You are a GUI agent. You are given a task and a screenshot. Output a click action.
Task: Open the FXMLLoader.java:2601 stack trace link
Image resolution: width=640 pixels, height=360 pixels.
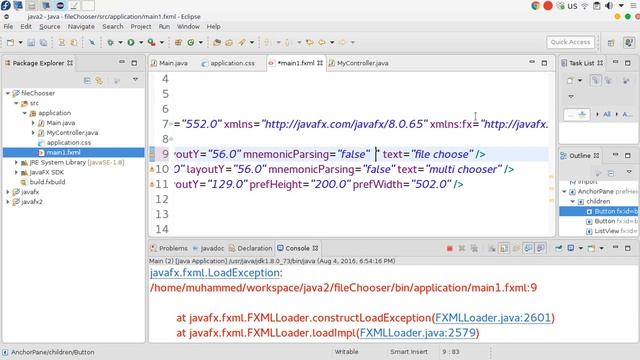[493, 318]
